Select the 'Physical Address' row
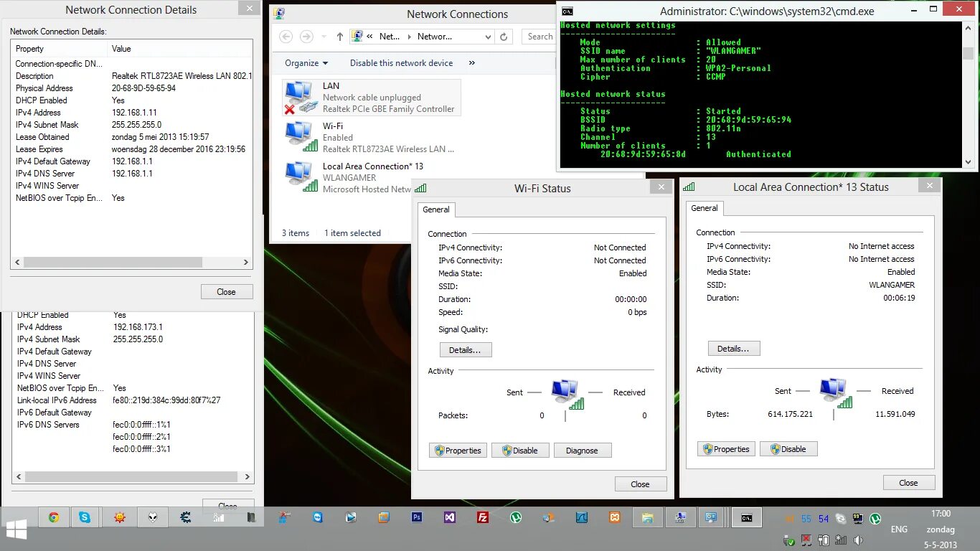 pyautogui.click(x=132, y=88)
